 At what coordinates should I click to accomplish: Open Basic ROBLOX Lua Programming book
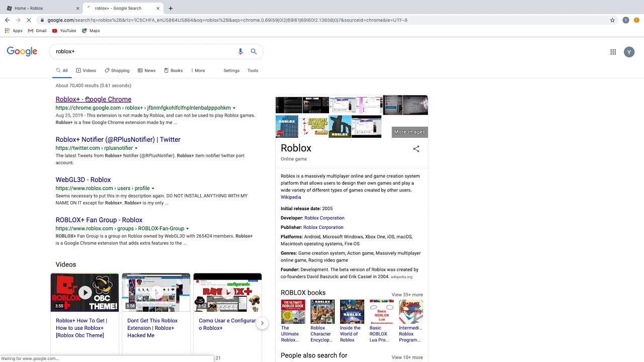[381, 312]
